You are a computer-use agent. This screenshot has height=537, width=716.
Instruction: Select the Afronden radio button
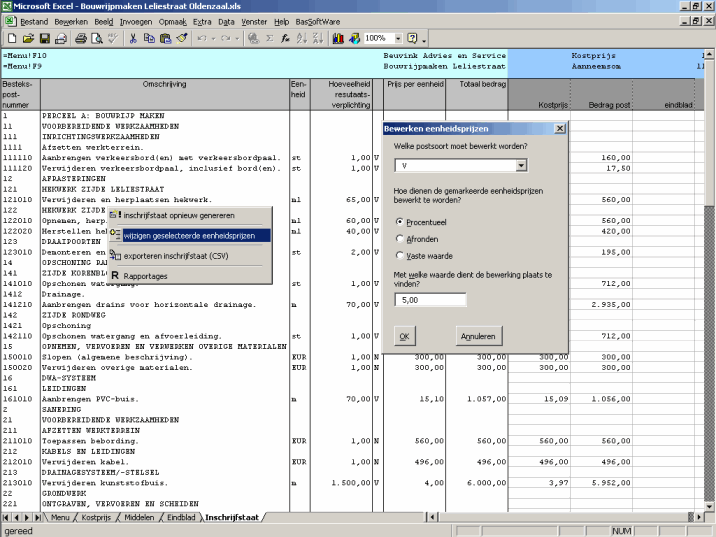tap(401, 239)
